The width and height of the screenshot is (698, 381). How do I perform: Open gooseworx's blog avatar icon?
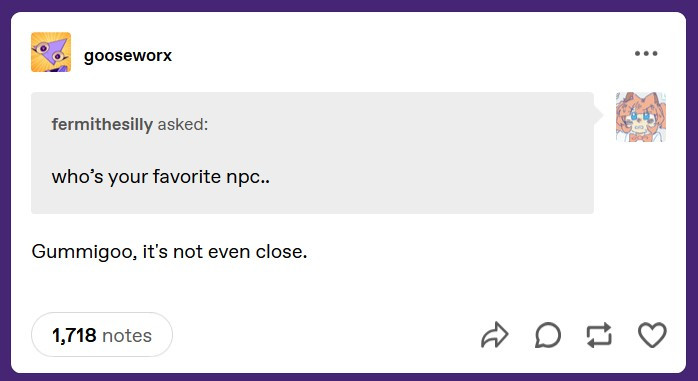coord(51,52)
